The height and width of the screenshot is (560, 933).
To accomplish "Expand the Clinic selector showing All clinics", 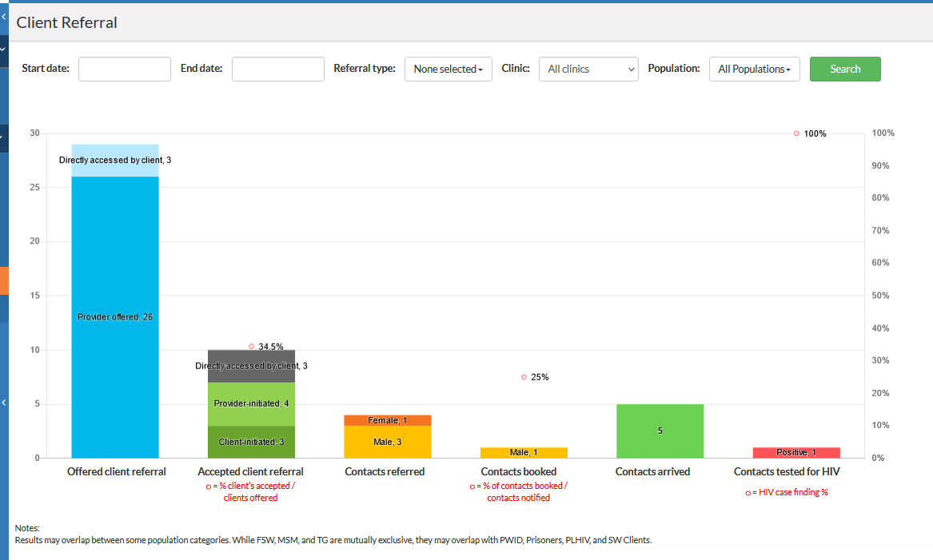I will click(x=588, y=70).
